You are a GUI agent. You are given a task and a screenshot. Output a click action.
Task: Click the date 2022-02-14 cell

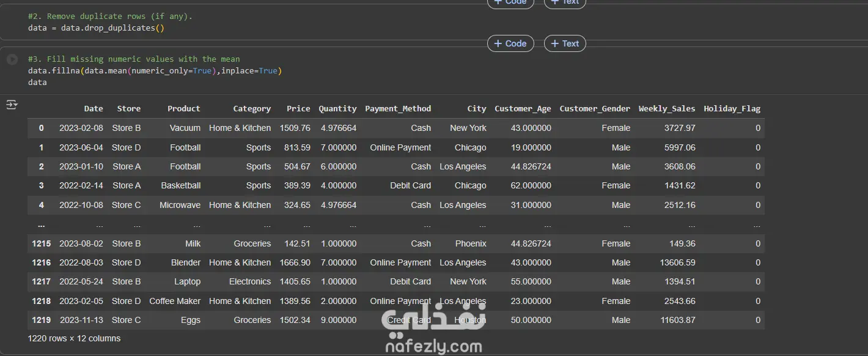81,186
